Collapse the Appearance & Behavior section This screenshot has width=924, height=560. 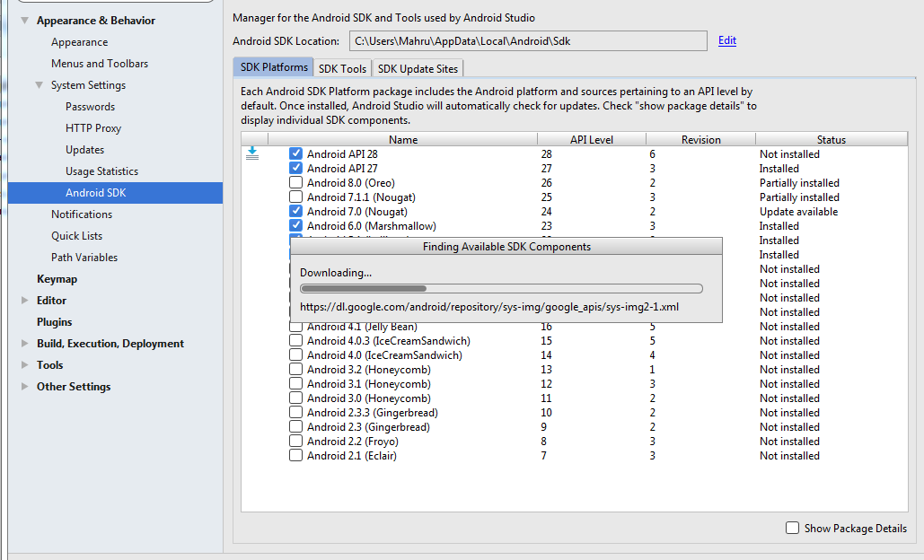[x=24, y=21]
